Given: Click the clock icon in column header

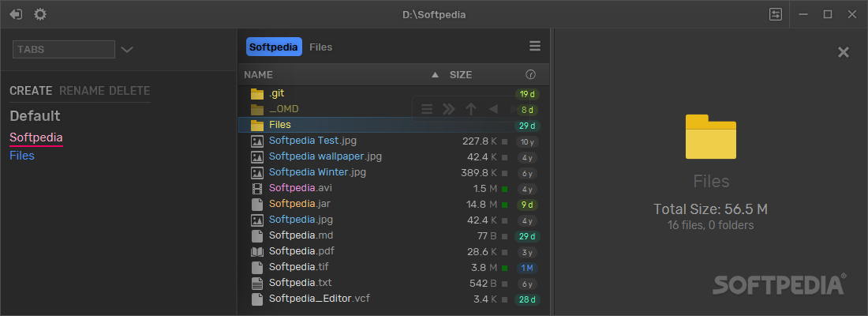Looking at the screenshot, I should 530,74.
